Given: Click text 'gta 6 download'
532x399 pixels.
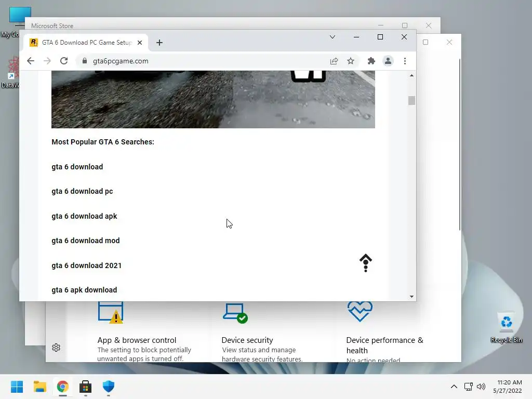Looking at the screenshot, I should tap(77, 167).
